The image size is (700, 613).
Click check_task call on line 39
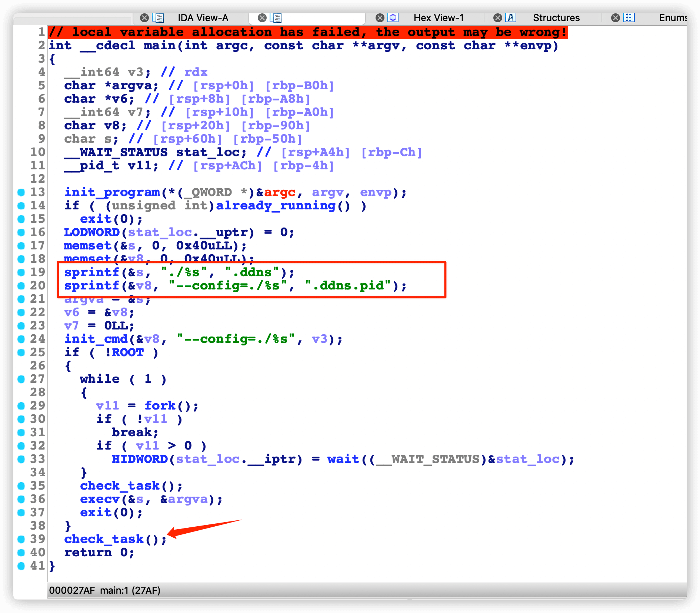(x=104, y=539)
